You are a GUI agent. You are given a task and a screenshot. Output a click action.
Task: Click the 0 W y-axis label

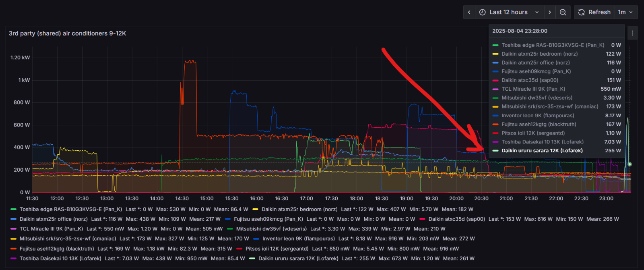coord(25,192)
